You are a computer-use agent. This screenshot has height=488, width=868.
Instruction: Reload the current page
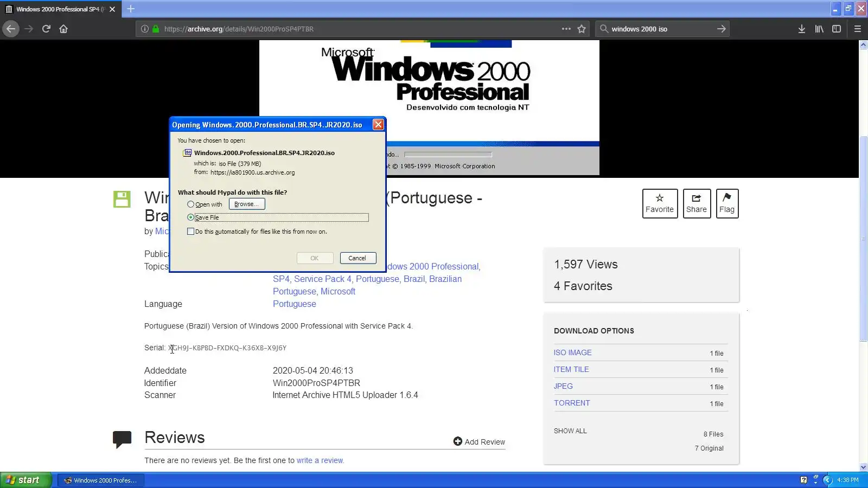click(x=46, y=29)
